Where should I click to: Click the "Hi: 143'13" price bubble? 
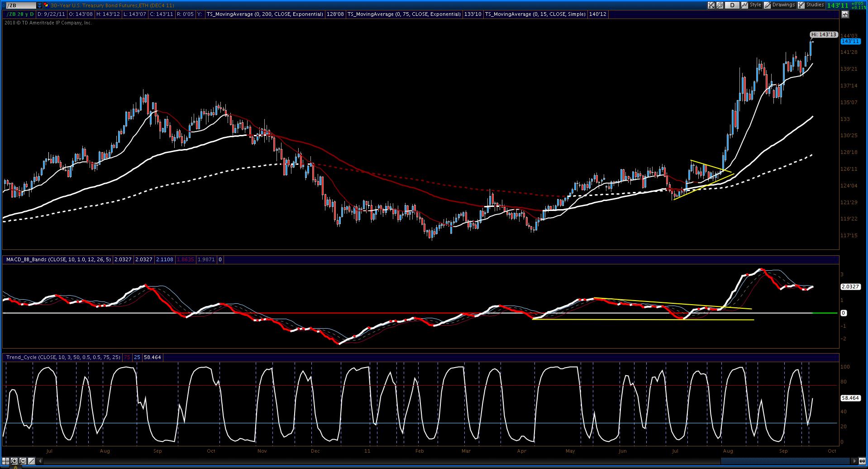824,34
